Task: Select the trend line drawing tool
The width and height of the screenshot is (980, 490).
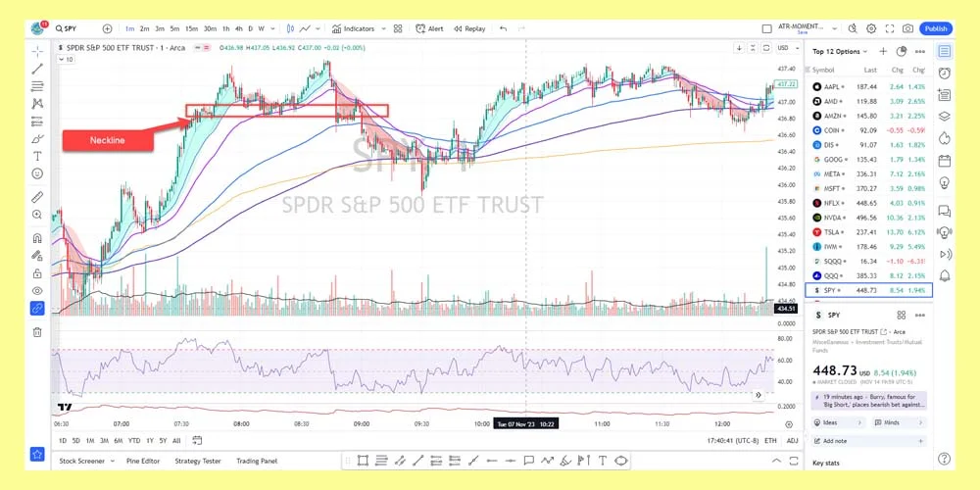Action: pos(37,69)
